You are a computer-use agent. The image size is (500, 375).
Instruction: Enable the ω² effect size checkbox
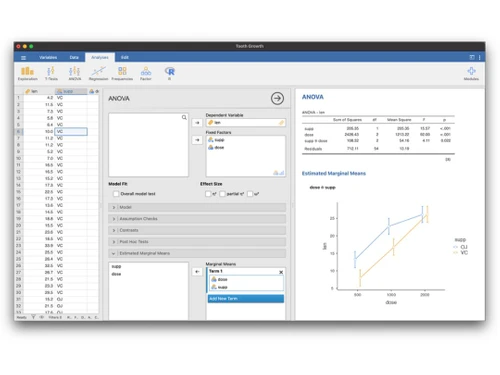250,194
